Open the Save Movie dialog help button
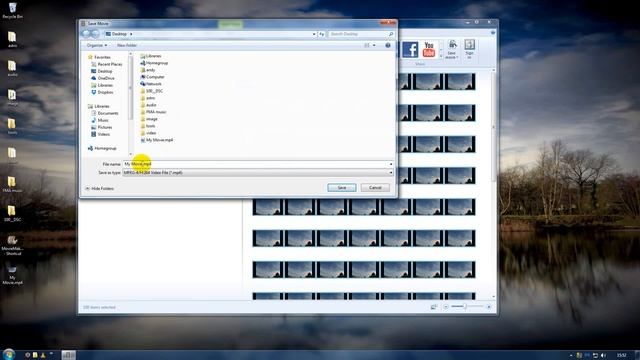 (388, 45)
